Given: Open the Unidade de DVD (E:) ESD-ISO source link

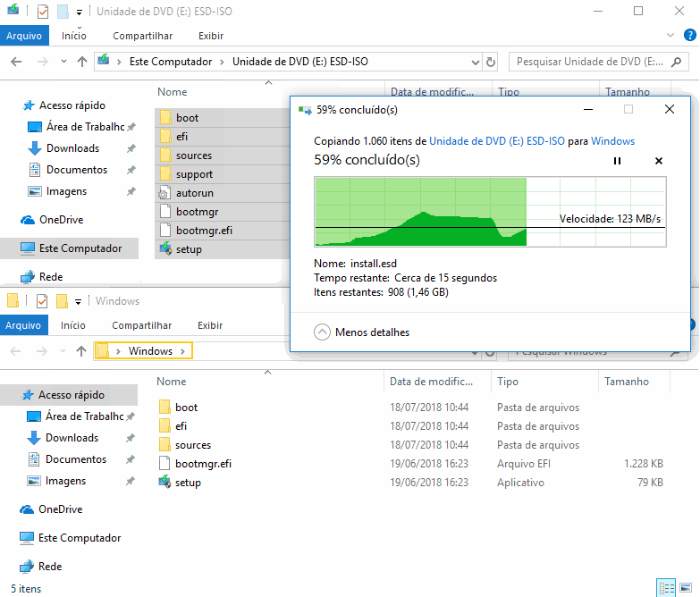Looking at the screenshot, I should pyautogui.click(x=496, y=141).
